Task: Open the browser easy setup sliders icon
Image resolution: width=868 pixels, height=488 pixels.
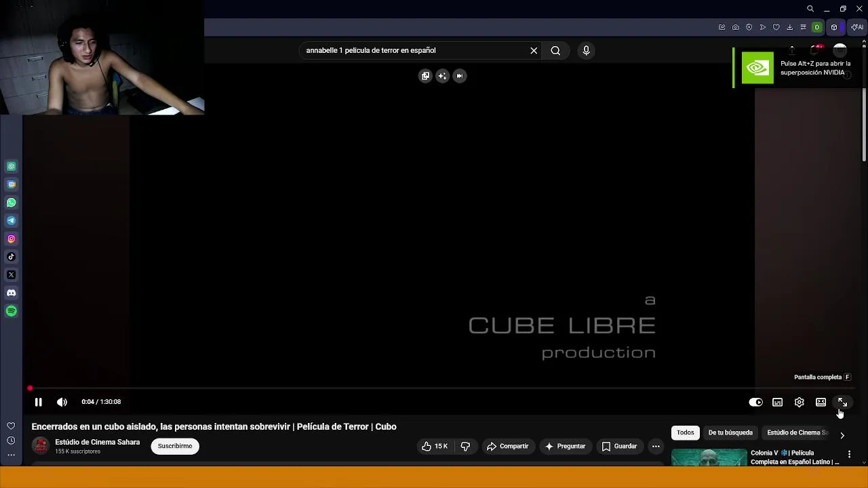Action: tap(804, 27)
